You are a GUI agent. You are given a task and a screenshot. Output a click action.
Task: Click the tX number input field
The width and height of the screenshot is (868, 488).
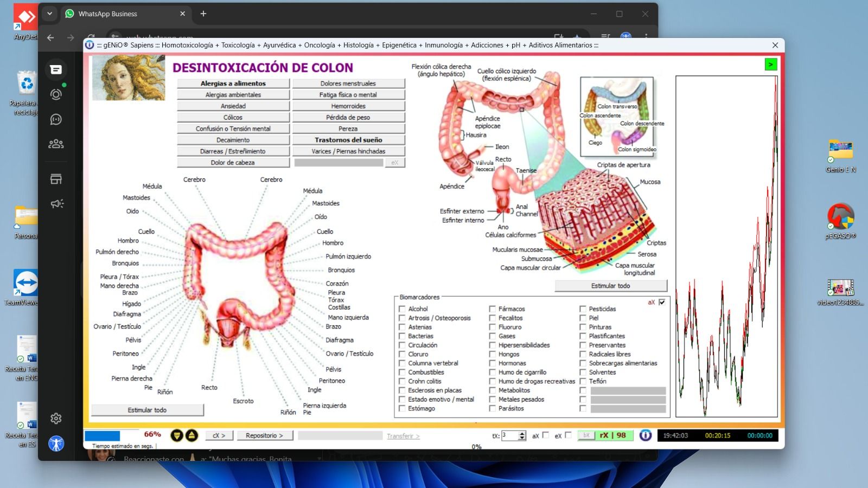510,435
